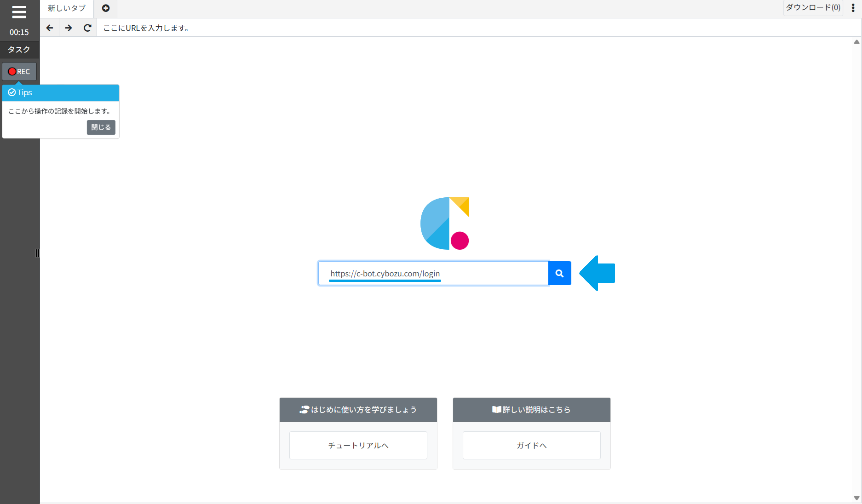The width and height of the screenshot is (862, 504).
Task: Reload the page with the refresh icon
Action: (87, 28)
